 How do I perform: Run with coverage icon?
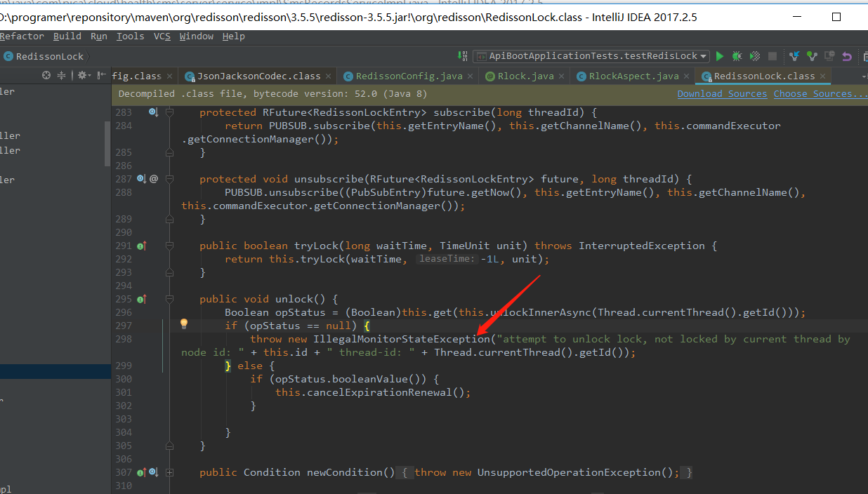point(754,56)
